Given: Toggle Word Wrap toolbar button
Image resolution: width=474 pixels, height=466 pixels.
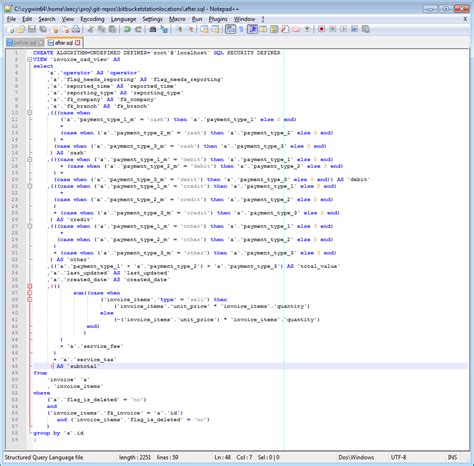Looking at the screenshot, I should pos(230,29).
